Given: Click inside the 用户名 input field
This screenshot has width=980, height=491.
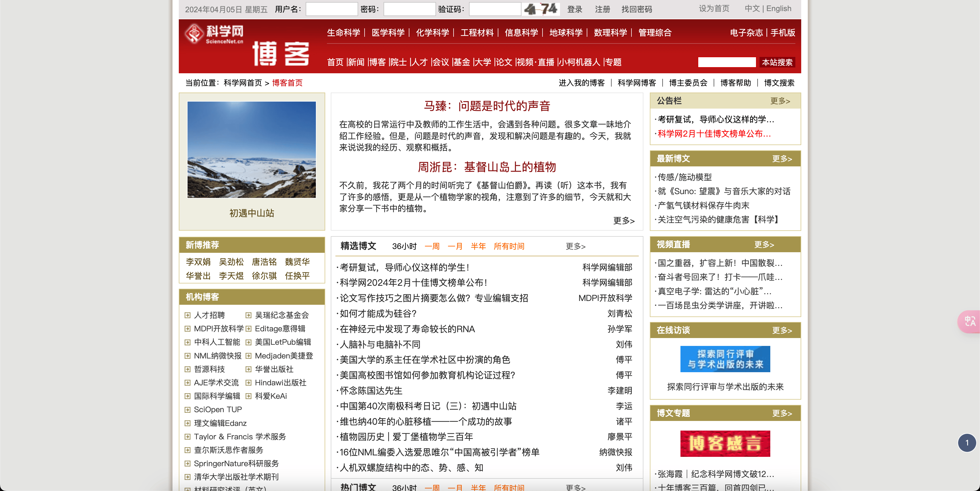Looking at the screenshot, I should tap(331, 9).
